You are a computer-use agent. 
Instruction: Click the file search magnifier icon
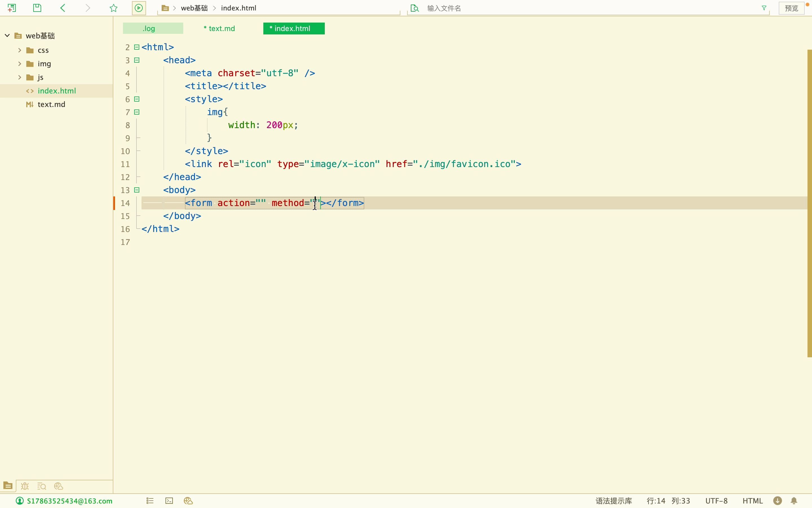pyautogui.click(x=415, y=8)
